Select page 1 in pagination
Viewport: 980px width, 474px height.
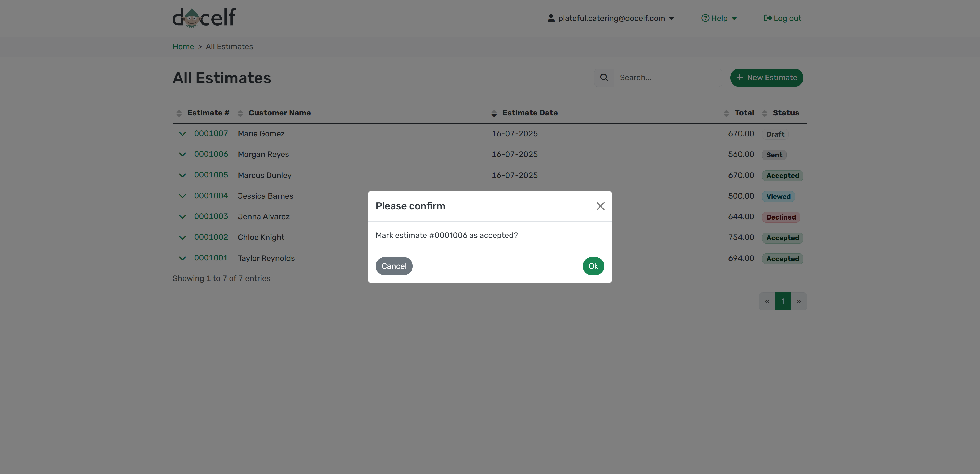pyautogui.click(x=783, y=301)
